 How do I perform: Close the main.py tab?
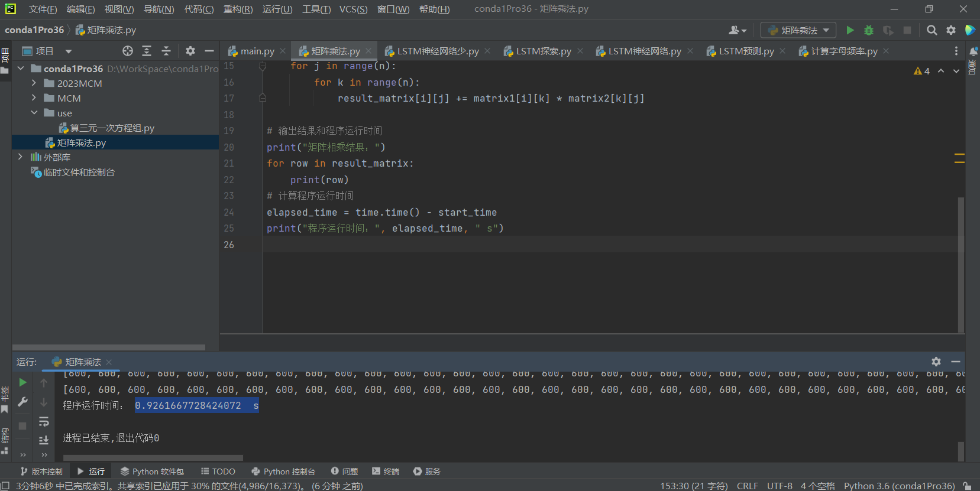[x=283, y=51]
